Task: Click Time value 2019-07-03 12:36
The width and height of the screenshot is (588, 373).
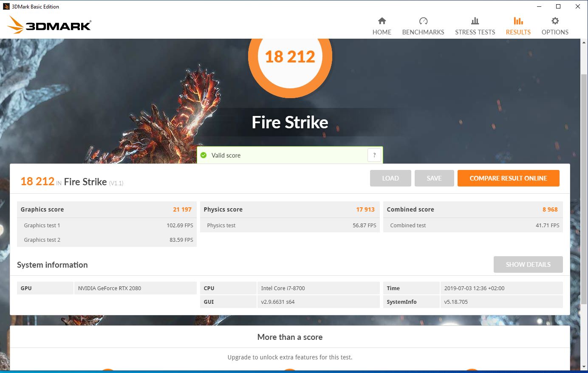Action: (474, 288)
